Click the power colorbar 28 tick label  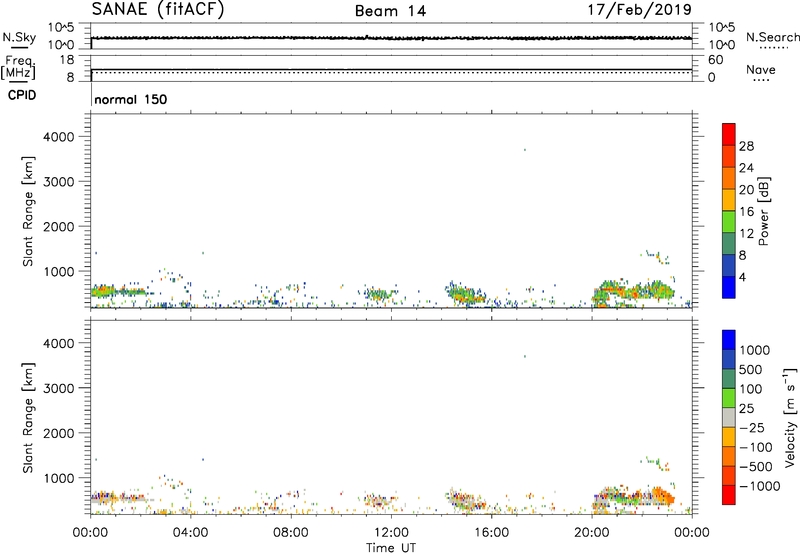tap(746, 146)
